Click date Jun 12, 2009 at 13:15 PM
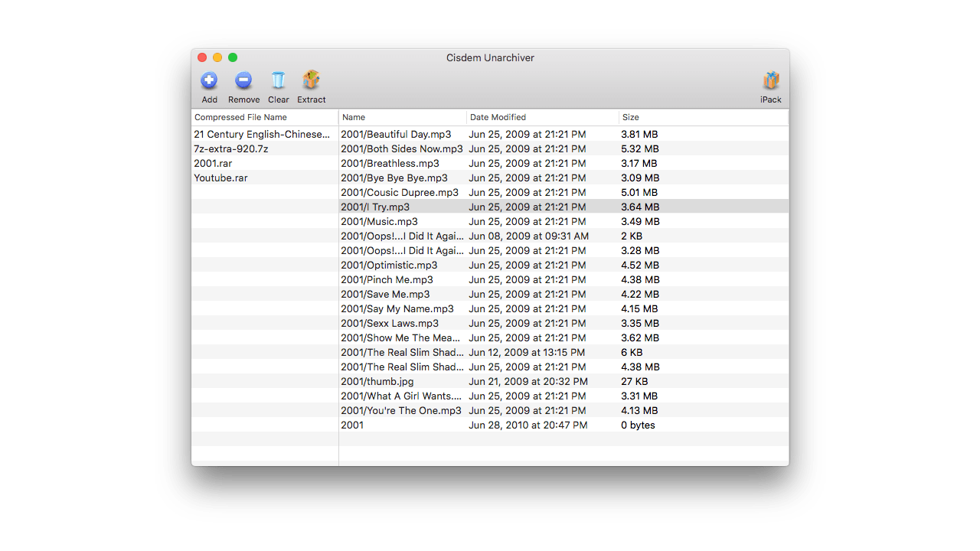This screenshot has width=980, height=551. tap(527, 352)
